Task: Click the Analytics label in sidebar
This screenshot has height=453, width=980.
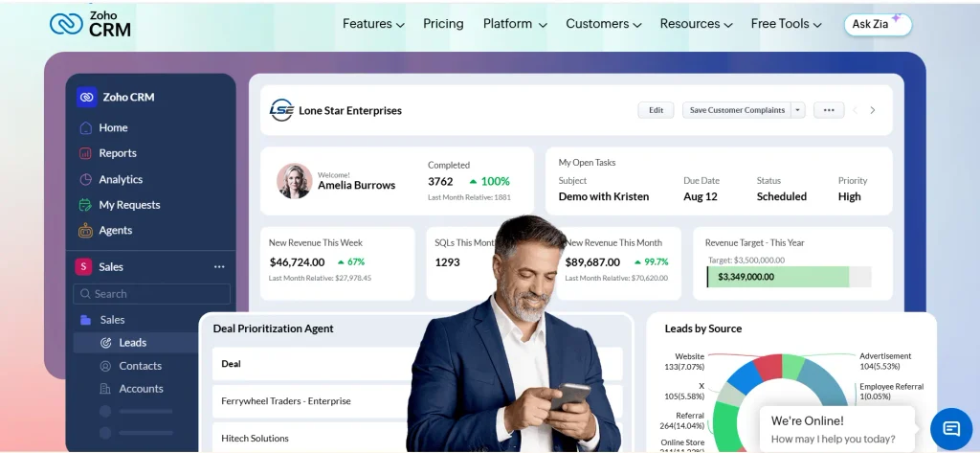Action: (121, 180)
